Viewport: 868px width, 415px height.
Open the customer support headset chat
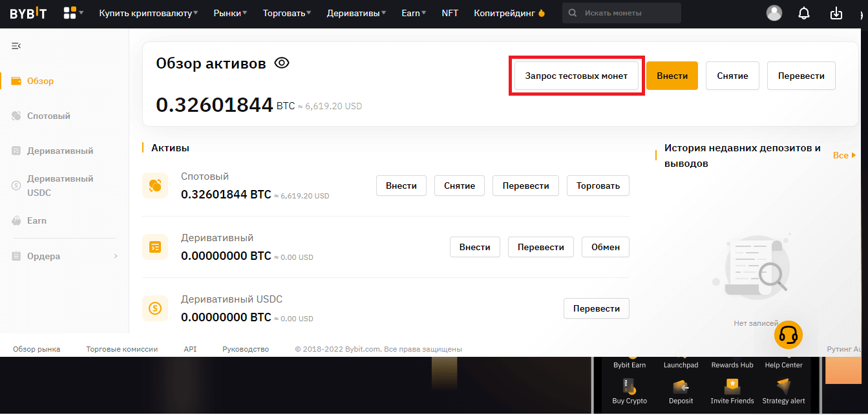(x=788, y=335)
